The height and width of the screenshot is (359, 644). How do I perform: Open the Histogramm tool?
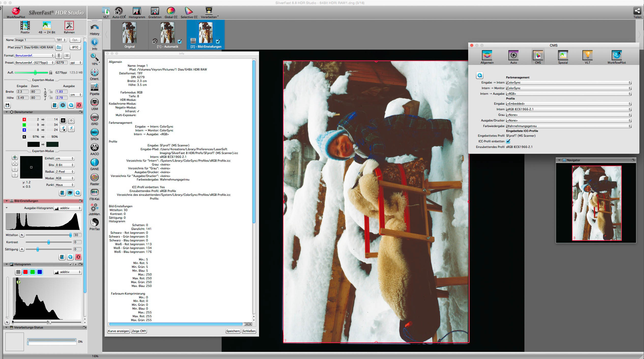pos(137,11)
